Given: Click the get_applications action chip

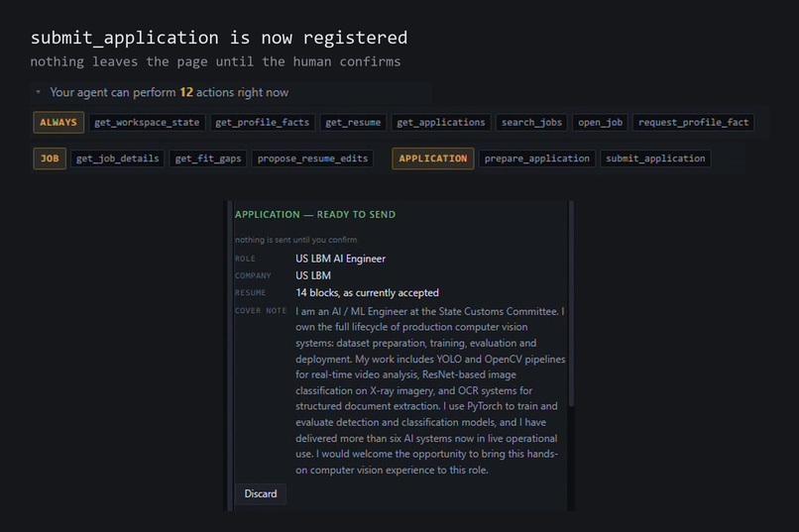Looking at the screenshot, I should tap(441, 122).
